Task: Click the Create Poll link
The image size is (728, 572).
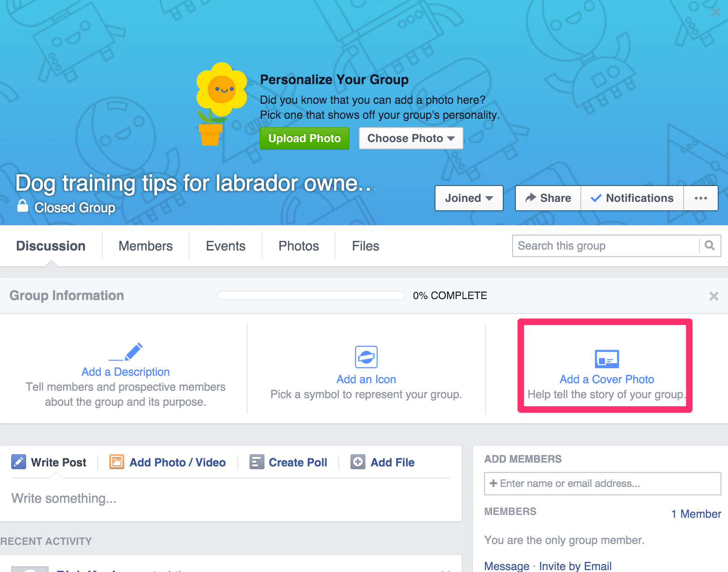Action: (298, 462)
